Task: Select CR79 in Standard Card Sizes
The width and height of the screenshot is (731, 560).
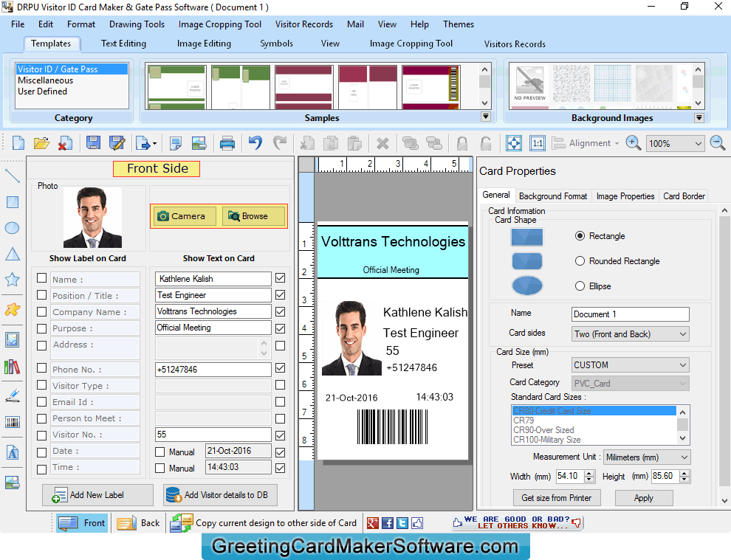Action: [594, 421]
